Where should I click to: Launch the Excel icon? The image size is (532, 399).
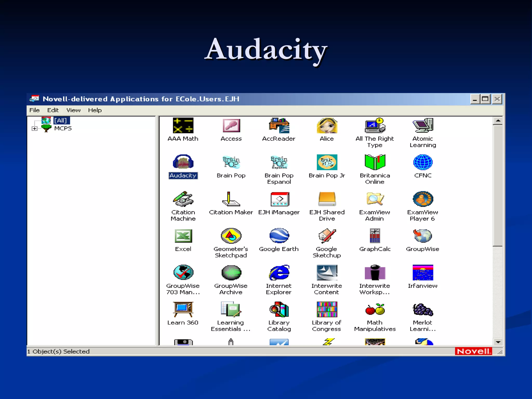[x=183, y=236]
